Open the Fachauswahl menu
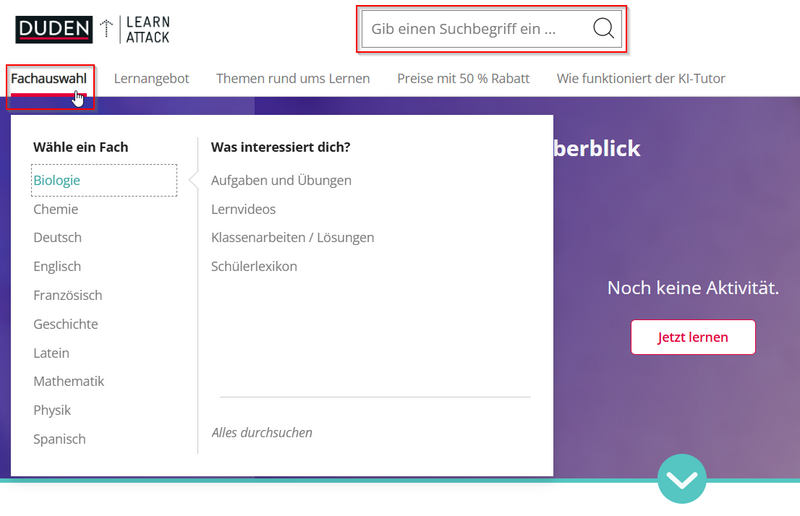Viewport: 800px width, 516px height. point(49,79)
